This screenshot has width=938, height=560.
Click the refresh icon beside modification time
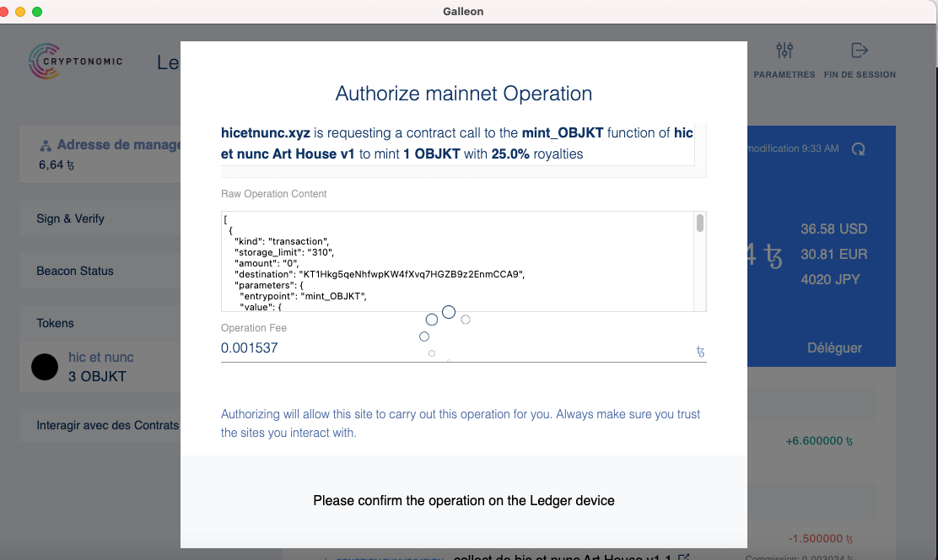click(859, 149)
